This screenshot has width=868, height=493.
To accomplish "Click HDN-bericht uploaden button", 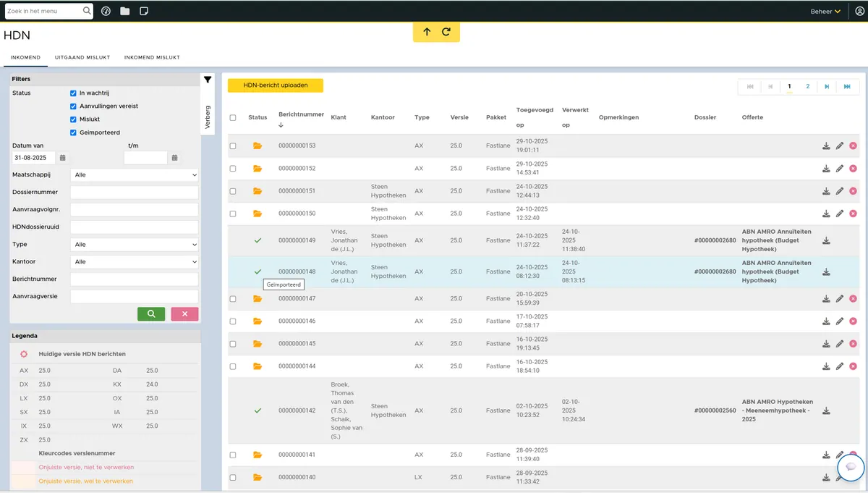I will pos(276,85).
